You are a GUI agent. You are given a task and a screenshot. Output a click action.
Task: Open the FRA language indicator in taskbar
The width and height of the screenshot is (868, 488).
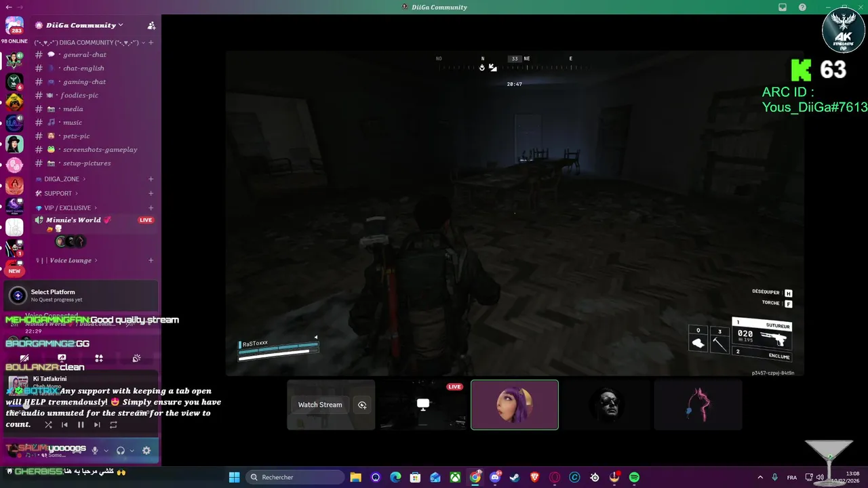pyautogui.click(x=792, y=477)
